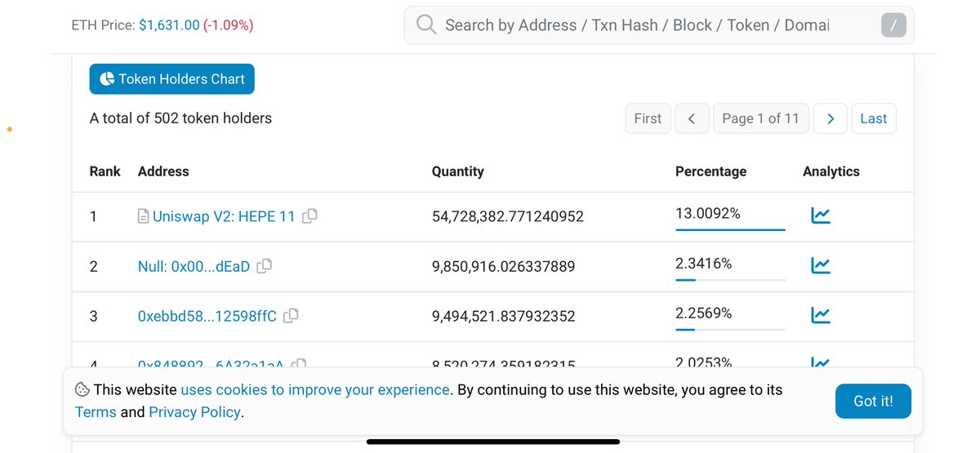Click the quantity 54,728,382.771240952
Viewport: 980px width, 453px height.
click(x=508, y=217)
